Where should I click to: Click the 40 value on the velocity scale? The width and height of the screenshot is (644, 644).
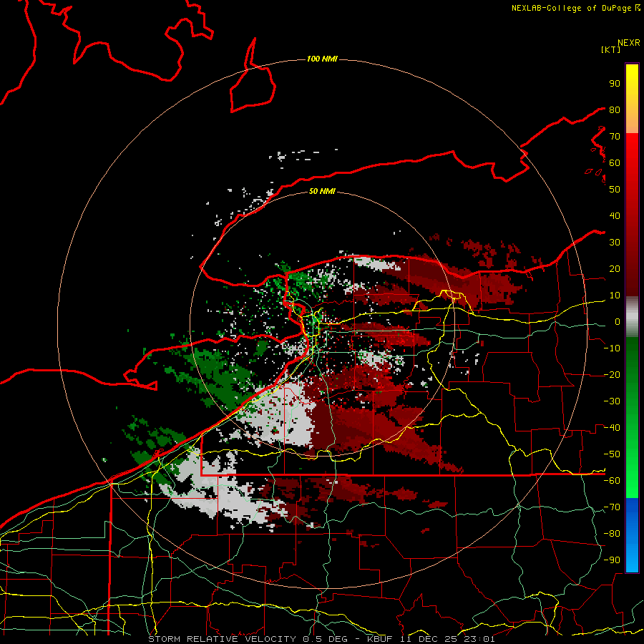pyautogui.click(x=615, y=215)
